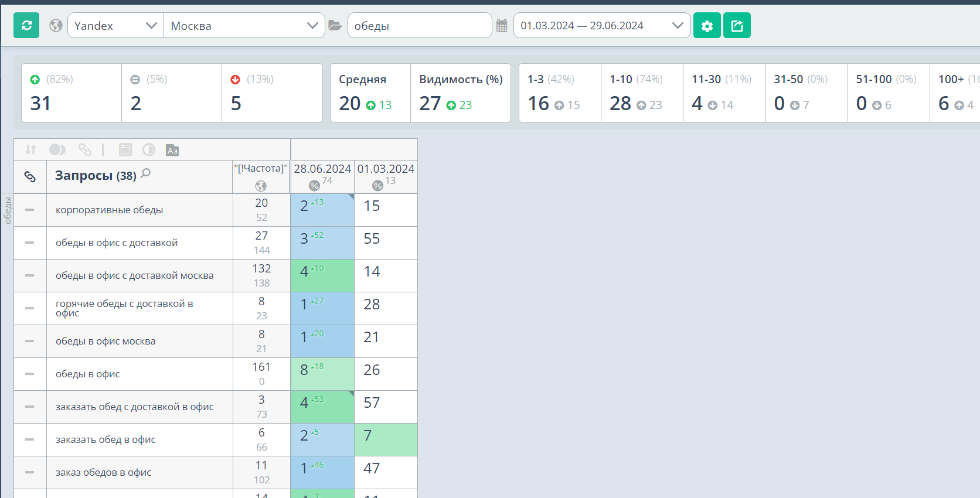The image size is (980, 498).
Task: Click the vertical обеды group label
Action: tap(8, 211)
